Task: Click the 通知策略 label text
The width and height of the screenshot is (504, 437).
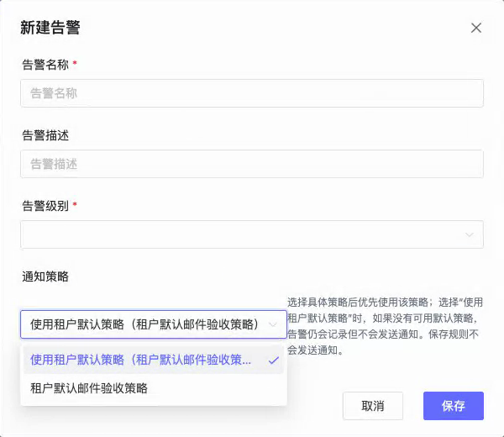Action: point(45,276)
